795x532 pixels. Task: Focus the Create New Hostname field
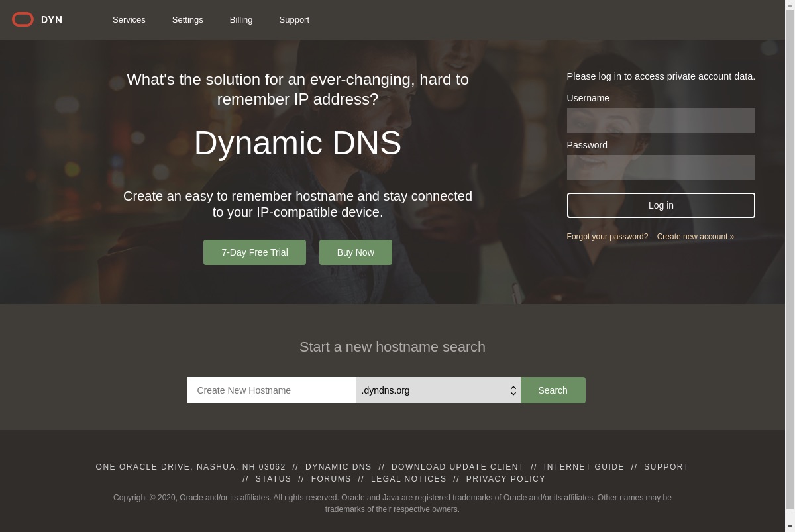[272, 390]
